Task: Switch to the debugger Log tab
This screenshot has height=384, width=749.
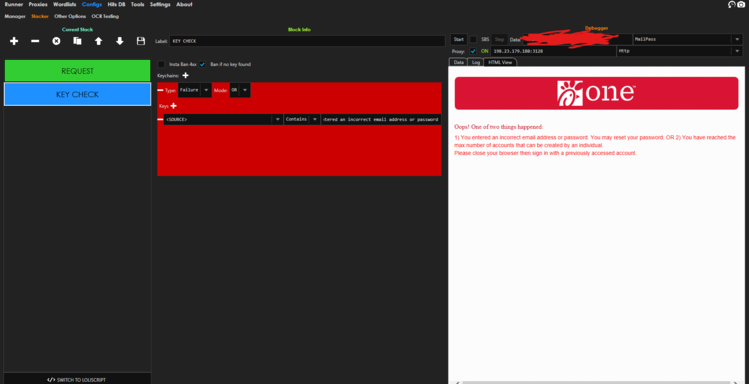Action: pyautogui.click(x=476, y=62)
